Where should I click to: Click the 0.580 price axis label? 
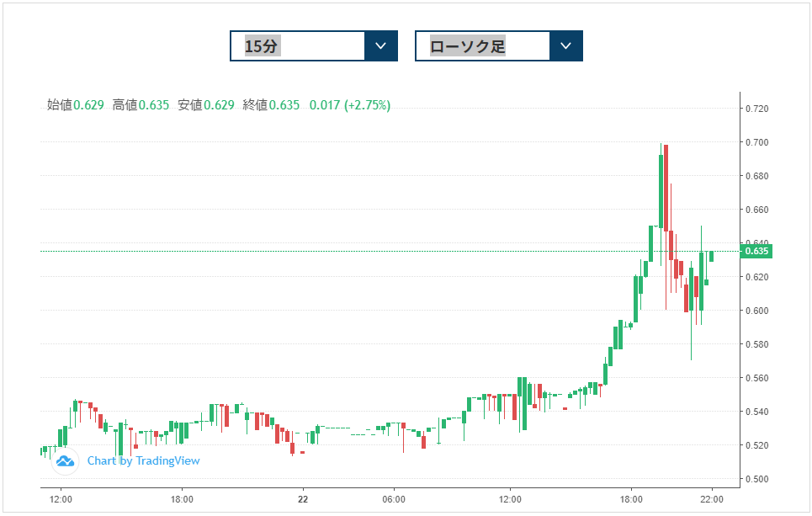(x=756, y=344)
